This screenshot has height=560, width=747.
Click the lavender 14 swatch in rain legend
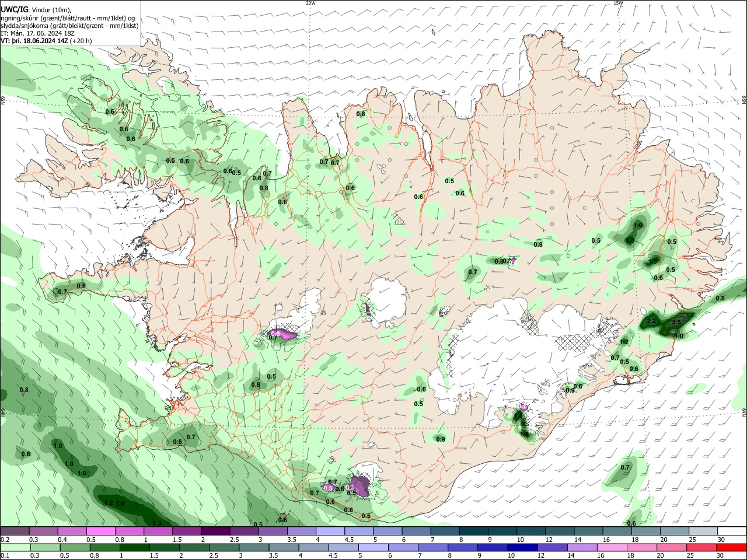pyautogui.click(x=582, y=547)
